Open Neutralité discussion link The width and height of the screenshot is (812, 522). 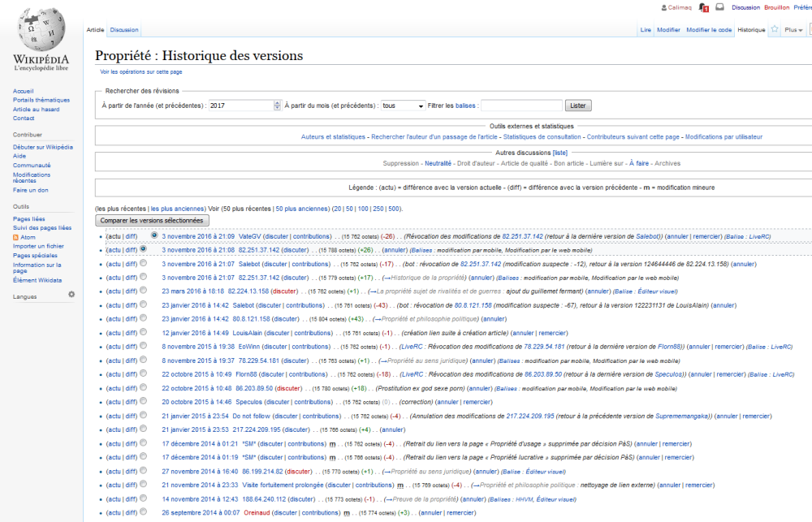pos(438,164)
